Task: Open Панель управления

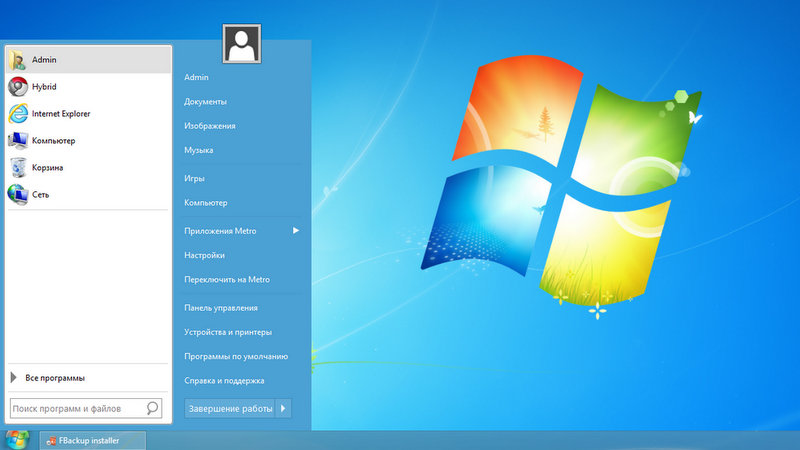Action: pos(220,308)
